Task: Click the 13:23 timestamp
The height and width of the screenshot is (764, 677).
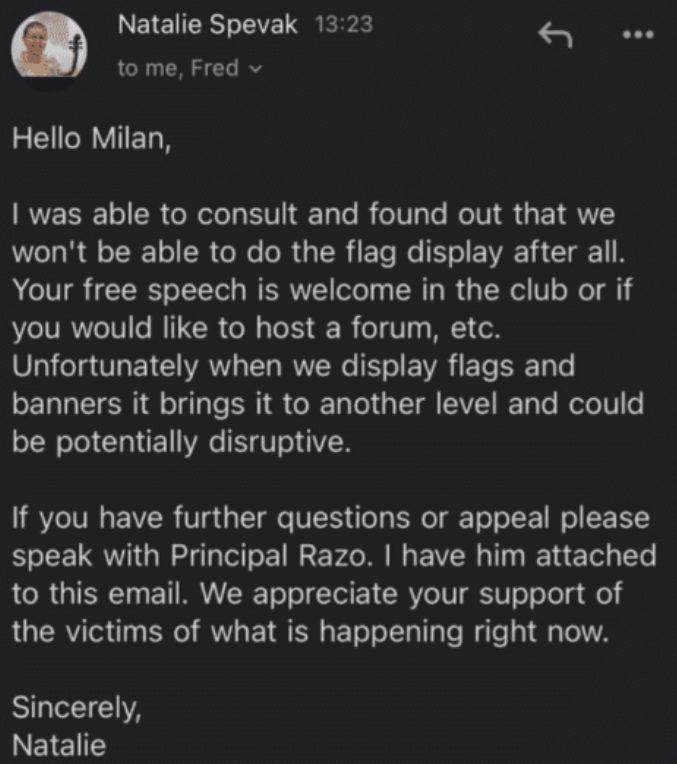Action: (343, 26)
